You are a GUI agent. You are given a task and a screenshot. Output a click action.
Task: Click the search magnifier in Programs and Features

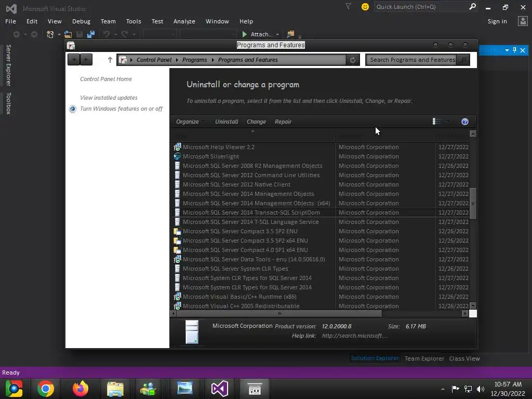point(463,60)
